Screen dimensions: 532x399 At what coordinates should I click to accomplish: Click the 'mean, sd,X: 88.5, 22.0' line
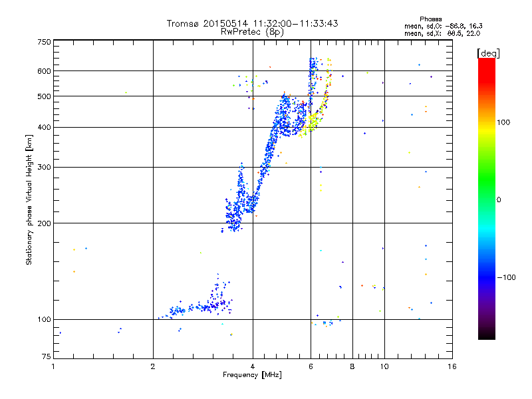click(x=442, y=33)
